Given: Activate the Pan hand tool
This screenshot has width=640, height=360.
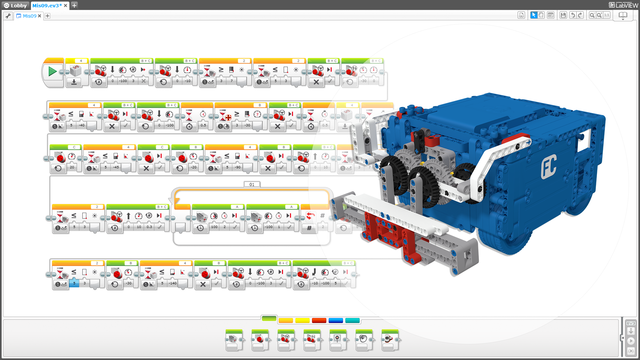Looking at the screenshot, I should [542, 15].
